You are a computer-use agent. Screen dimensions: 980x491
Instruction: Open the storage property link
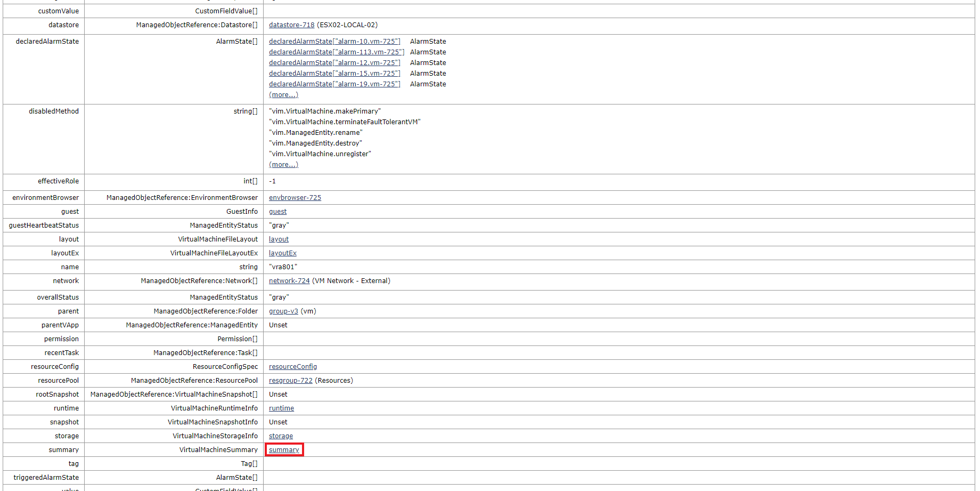(x=281, y=436)
